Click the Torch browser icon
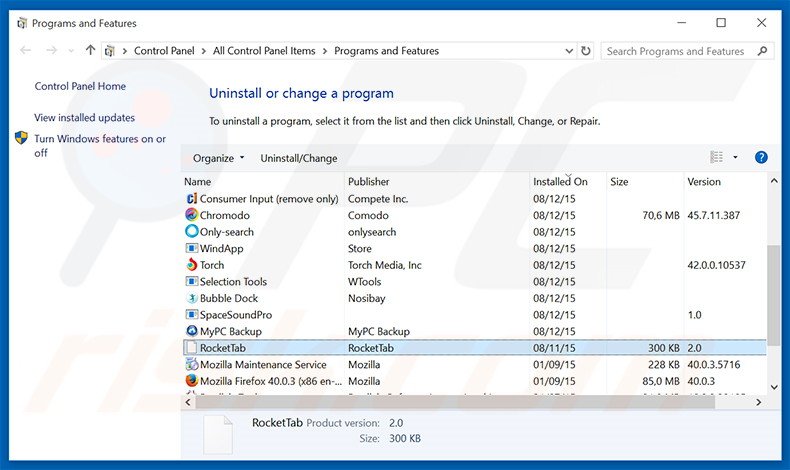Viewport: 790px width, 470px height. (191, 265)
